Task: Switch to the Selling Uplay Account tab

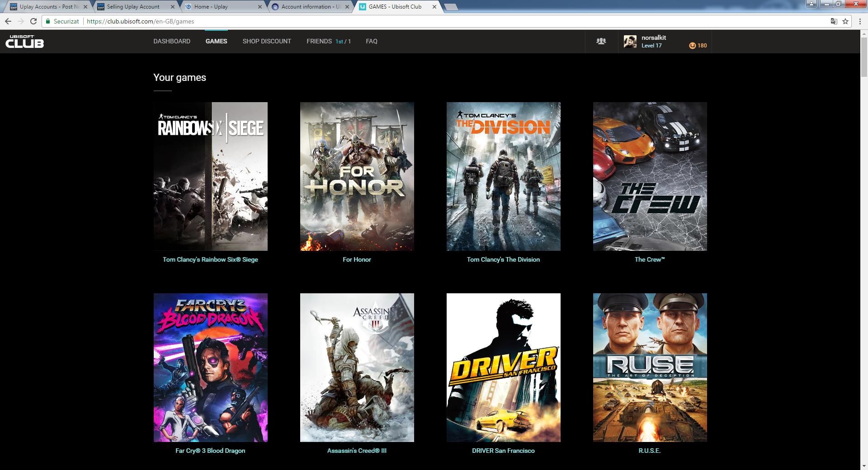Action: pos(133,7)
